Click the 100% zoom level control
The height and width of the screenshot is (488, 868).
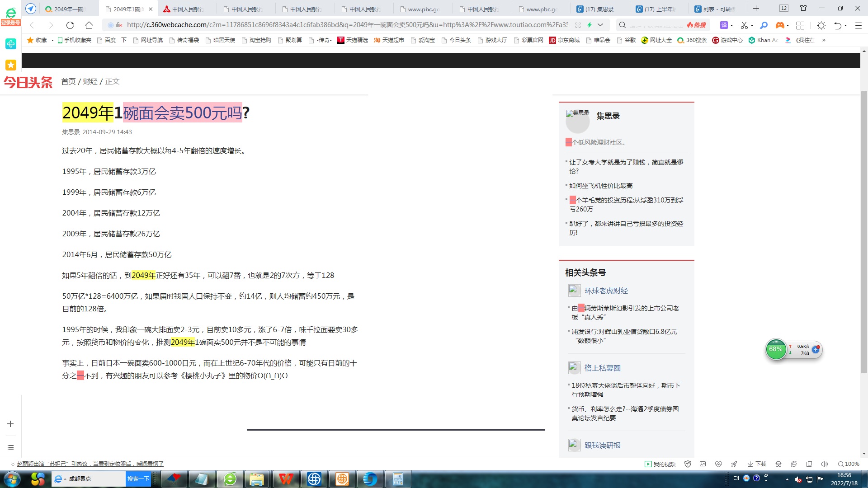pyautogui.click(x=848, y=464)
